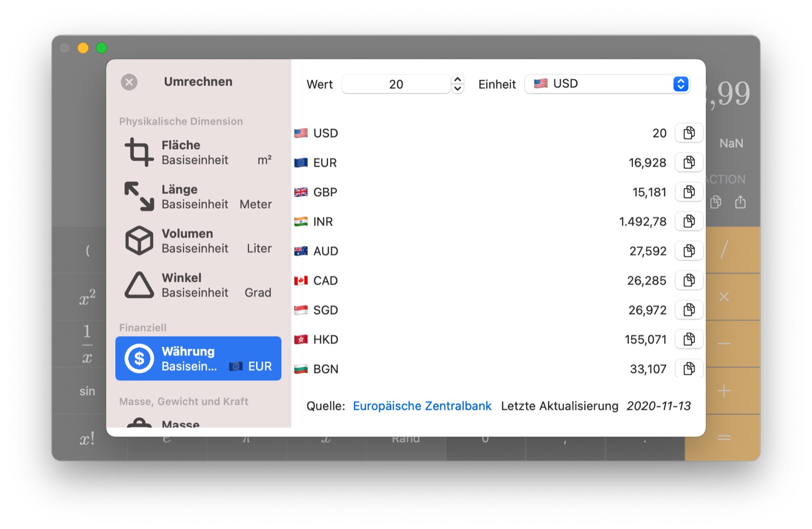This screenshot has height=529, width=812.
Task: Click the Wert input field
Action: point(396,84)
